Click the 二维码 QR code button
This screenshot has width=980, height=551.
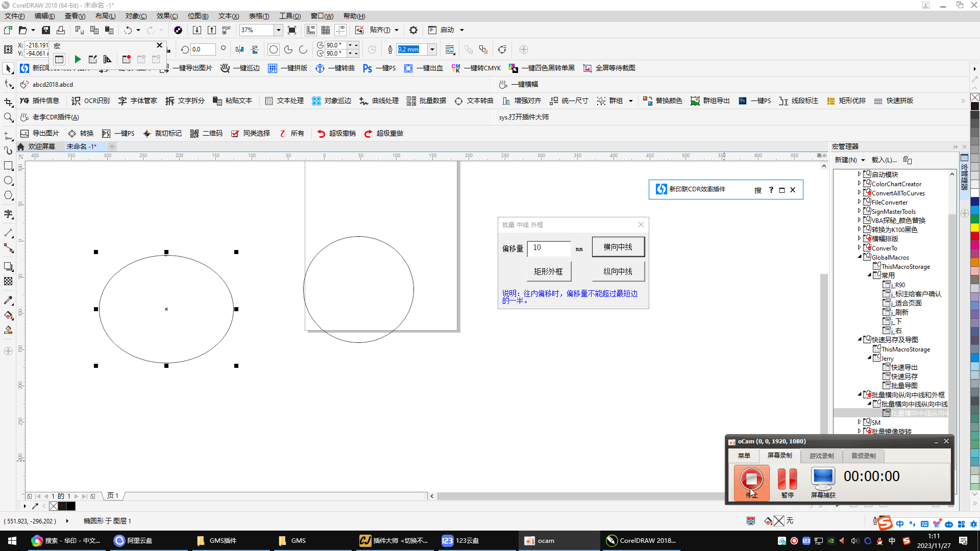[206, 134]
